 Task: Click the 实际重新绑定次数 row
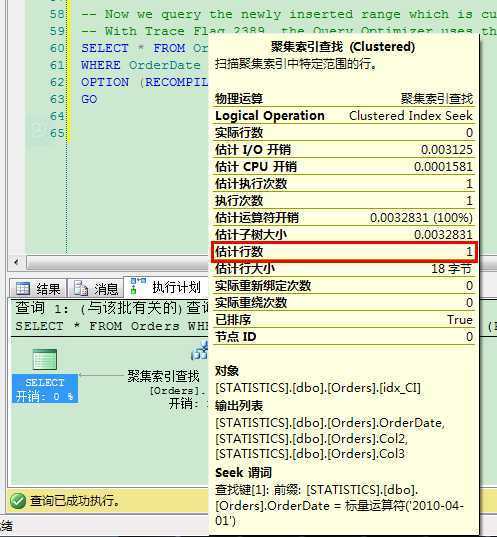point(344,286)
